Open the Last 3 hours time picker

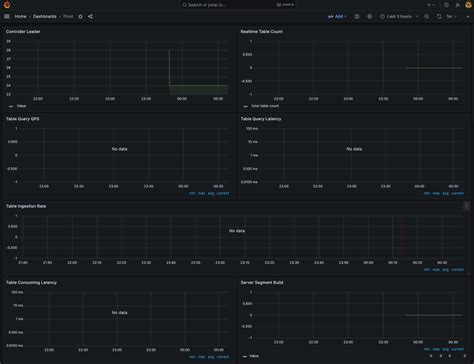tap(399, 16)
